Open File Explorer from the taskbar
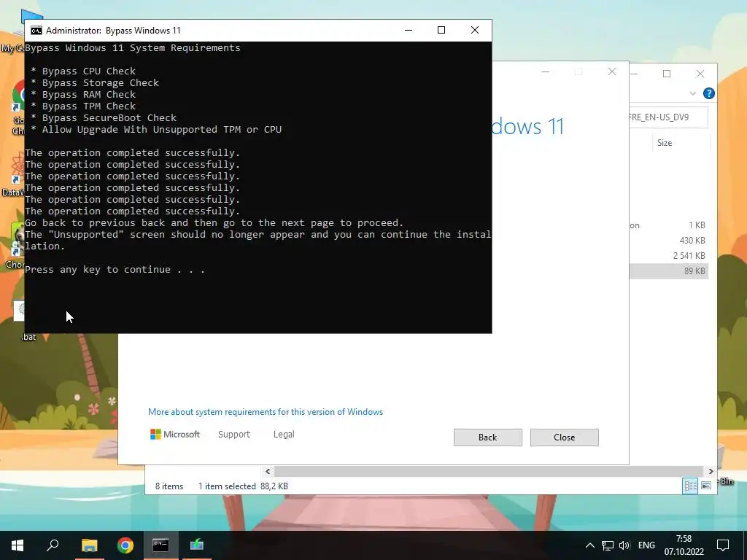 [90, 545]
